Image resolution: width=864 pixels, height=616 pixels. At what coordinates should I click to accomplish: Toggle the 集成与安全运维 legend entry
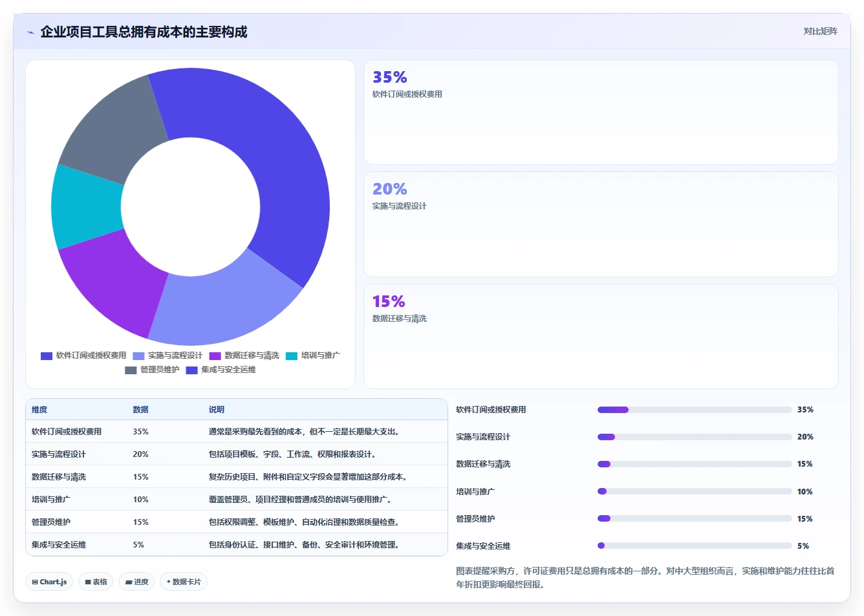(221, 370)
